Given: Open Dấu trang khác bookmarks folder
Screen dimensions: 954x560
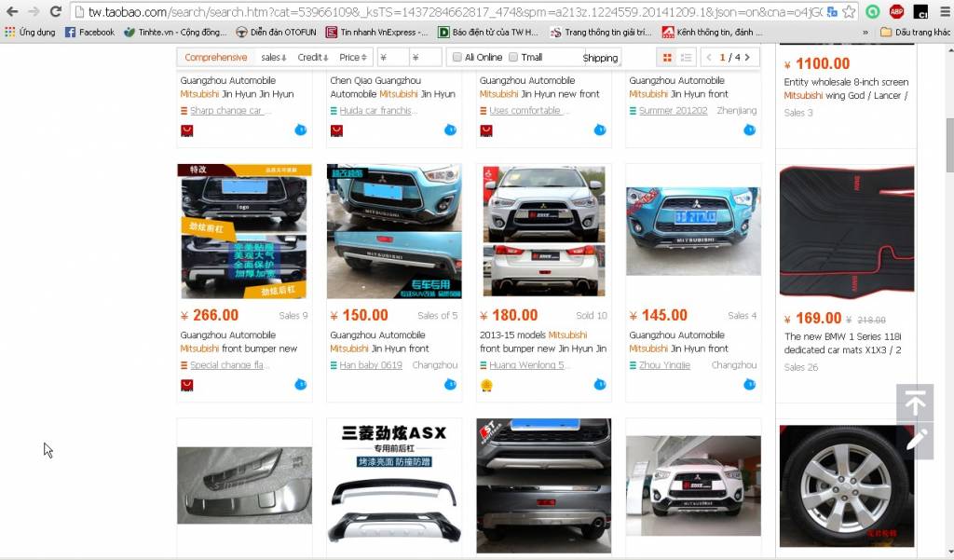Looking at the screenshot, I should point(915,33).
